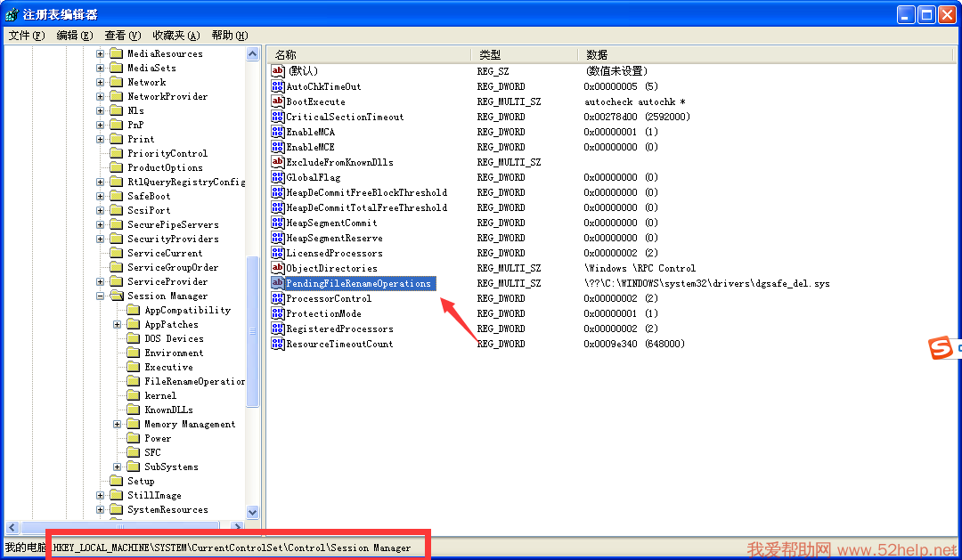Viewport: 962px width, 560px height.
Task: Expand the AppPatches key
Action: [118, 324]
